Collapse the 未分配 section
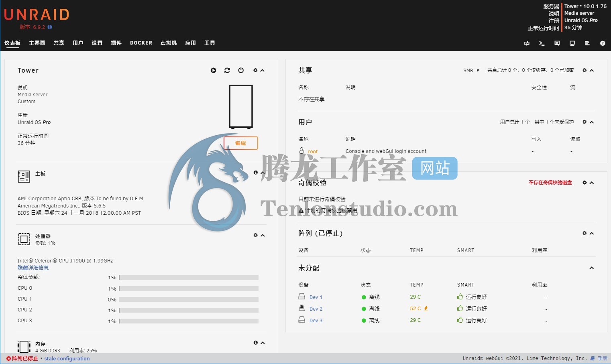The width and height of the screenshot is (611, 364). (x=592, y=268)
